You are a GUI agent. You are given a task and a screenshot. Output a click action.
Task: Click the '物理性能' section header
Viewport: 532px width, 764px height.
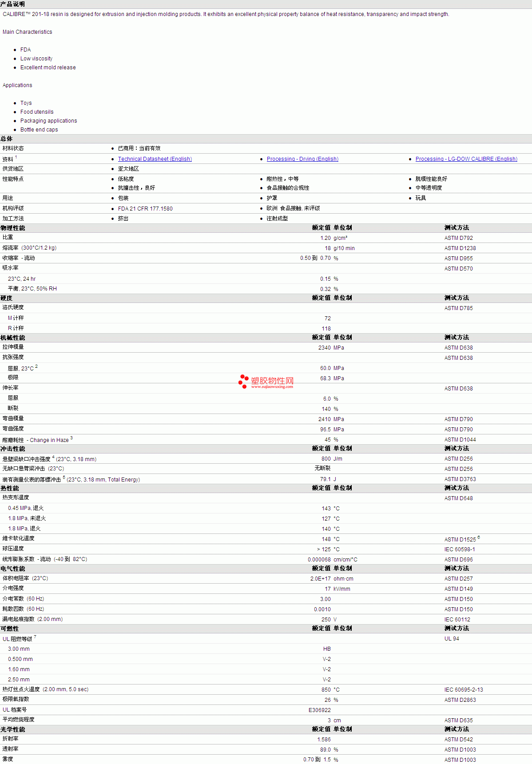tap(13, 228)
